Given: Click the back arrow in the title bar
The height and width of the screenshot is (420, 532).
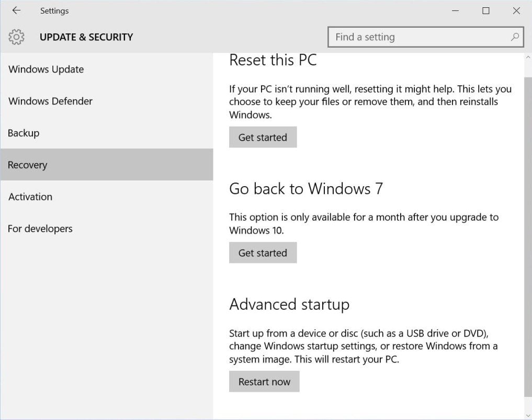Looking at the screenshot, I should (x=16, y=10).
